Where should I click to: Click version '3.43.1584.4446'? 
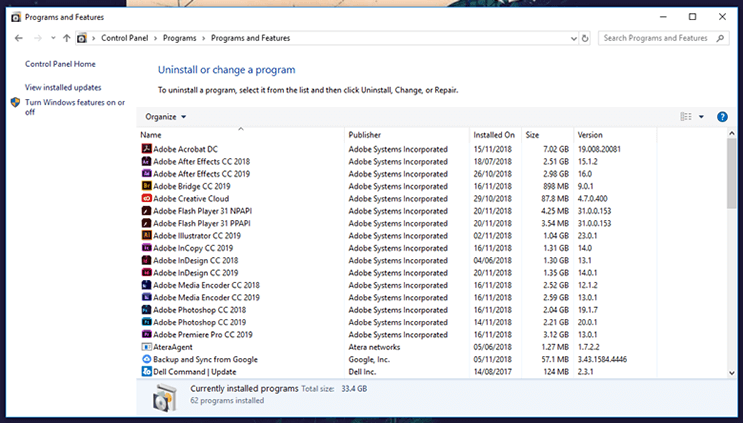point(602,359)
